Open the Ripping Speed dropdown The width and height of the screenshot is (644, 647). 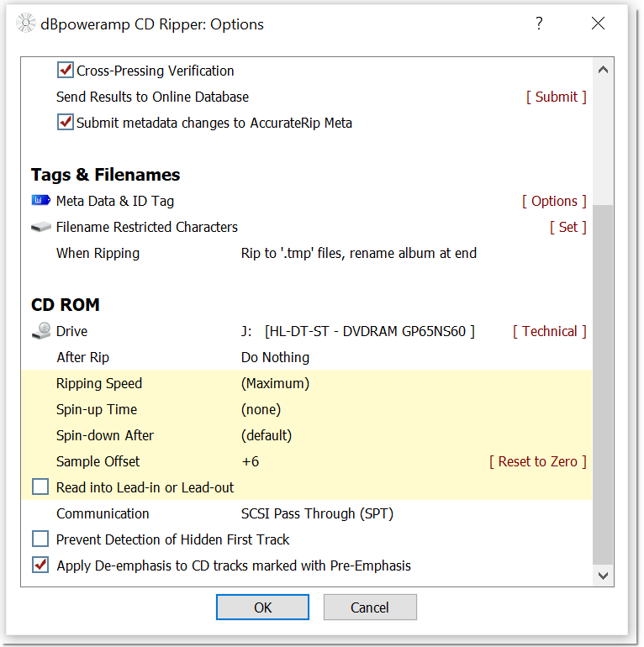pos(275,383)
